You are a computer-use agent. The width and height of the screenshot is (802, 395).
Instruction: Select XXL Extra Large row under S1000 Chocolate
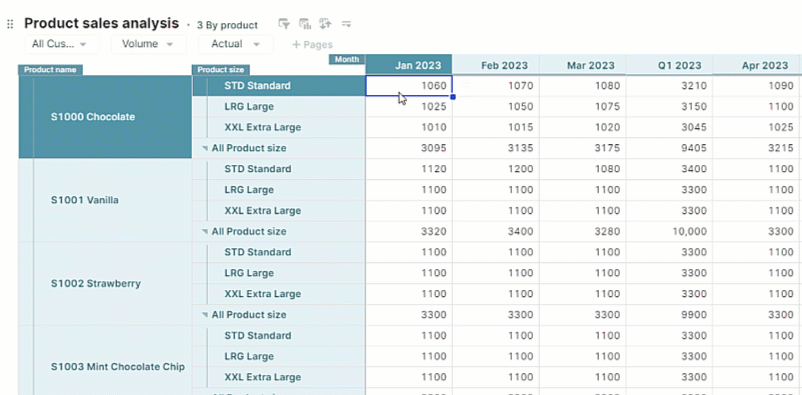[x=279, y=127]
